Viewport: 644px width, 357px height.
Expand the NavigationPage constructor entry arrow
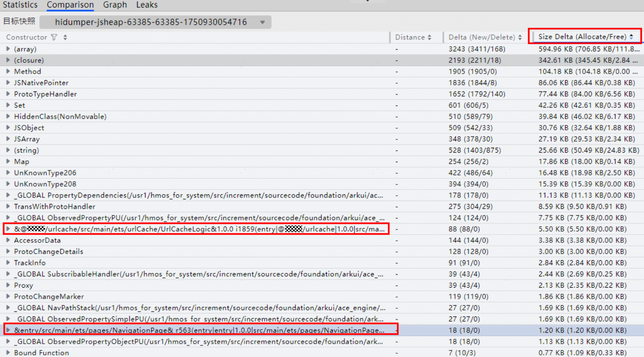click(8, 330)
